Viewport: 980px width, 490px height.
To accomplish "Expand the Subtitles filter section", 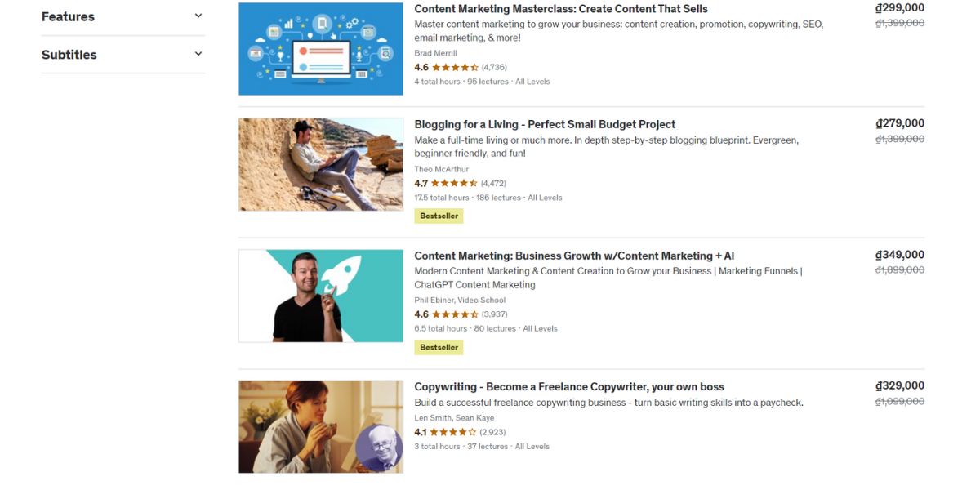I will (120, 54).
